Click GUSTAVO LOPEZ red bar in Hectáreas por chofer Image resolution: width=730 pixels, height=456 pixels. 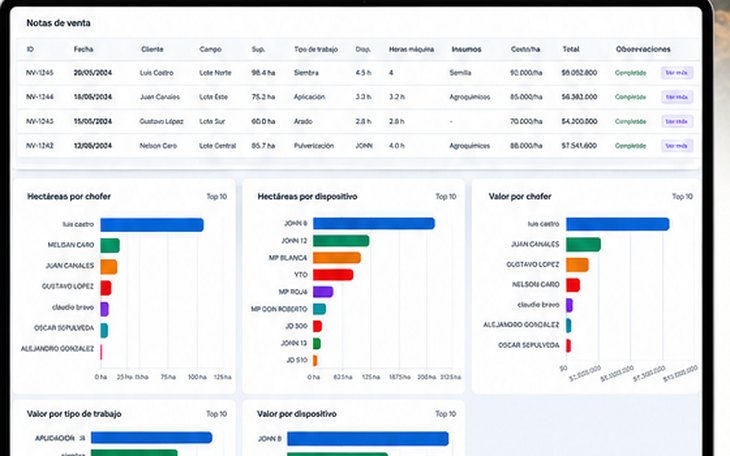point(106,287)
